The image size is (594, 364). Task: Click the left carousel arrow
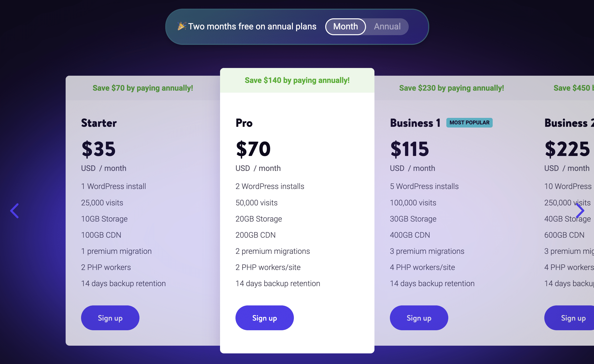click(14, 211)
